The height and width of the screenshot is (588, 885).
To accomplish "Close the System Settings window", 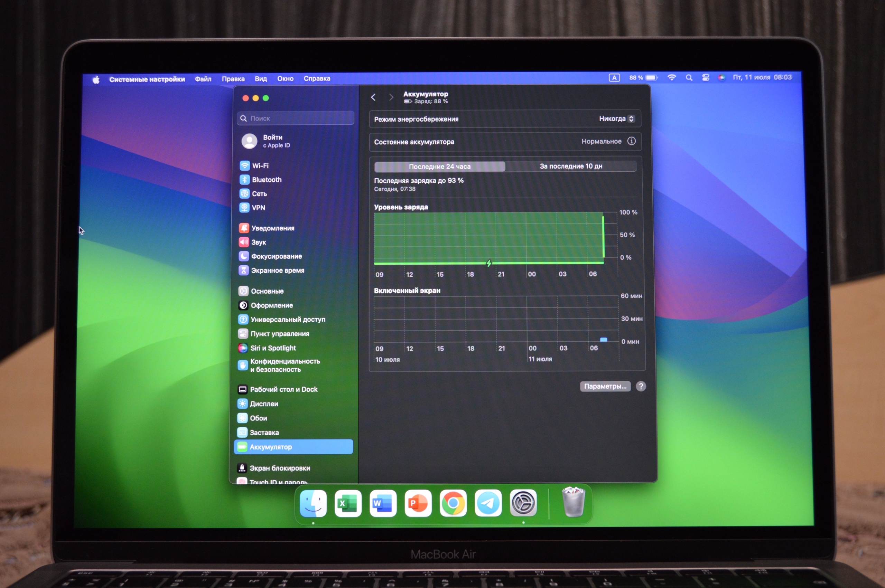I will pyautogui.click(x=245, y=98).
